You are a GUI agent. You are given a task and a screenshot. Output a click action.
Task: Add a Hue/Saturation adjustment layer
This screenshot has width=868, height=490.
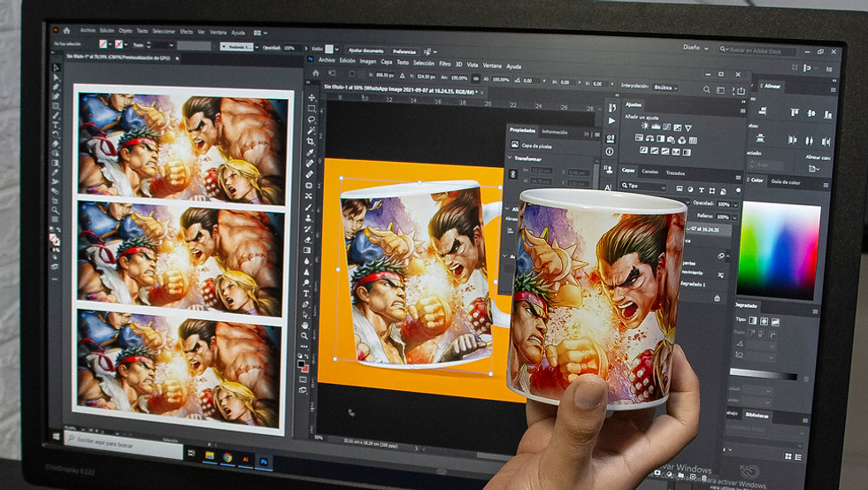tap(640, 138)
